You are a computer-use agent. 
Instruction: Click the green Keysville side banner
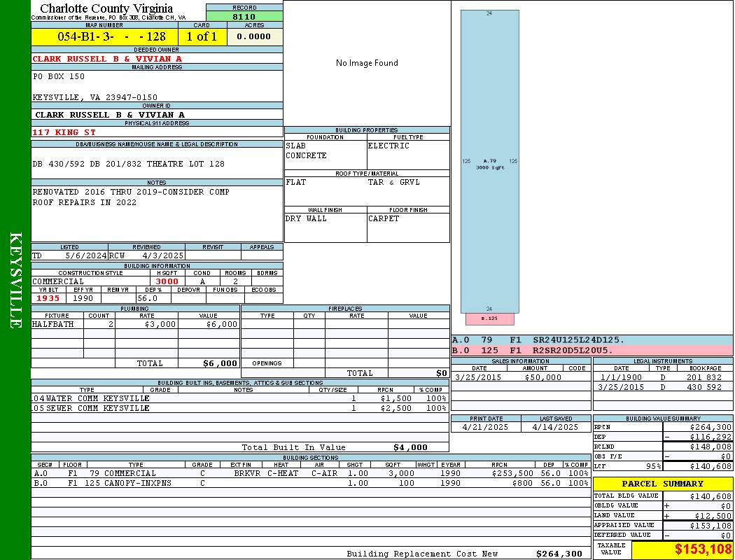[15, 280]
